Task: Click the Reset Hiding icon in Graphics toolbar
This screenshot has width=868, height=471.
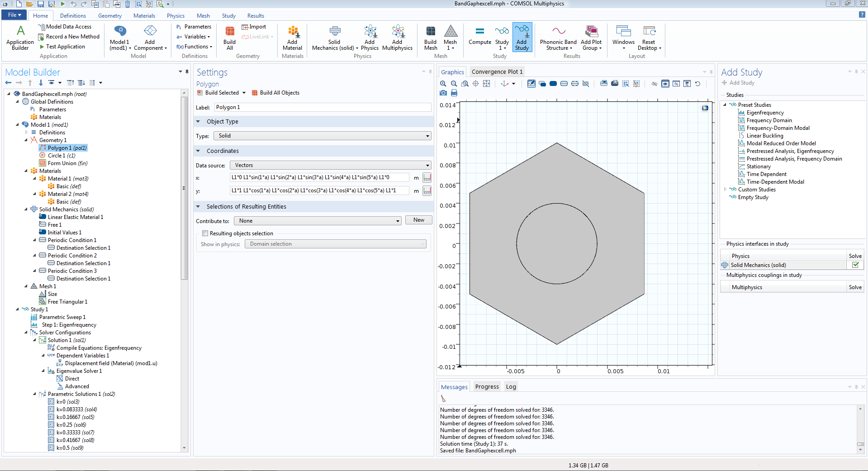Action: pos(697,84)
